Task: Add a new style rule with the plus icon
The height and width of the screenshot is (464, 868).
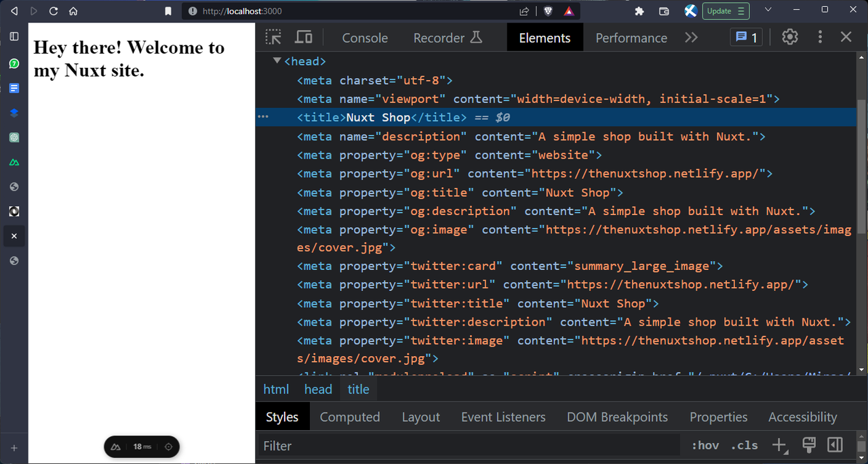Action: coord(778,445)
